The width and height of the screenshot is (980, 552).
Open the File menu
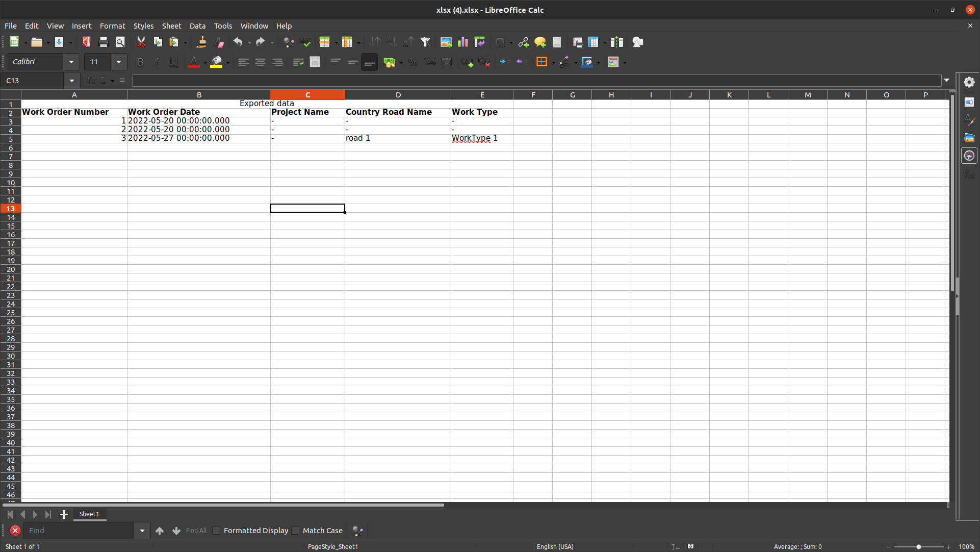(x=11, y=26)
